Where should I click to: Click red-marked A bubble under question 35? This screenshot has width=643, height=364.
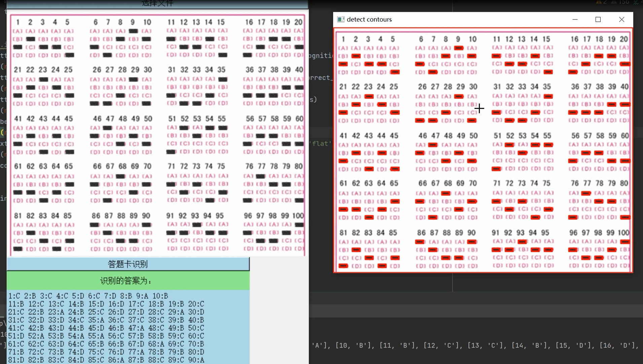click(548, 96)
